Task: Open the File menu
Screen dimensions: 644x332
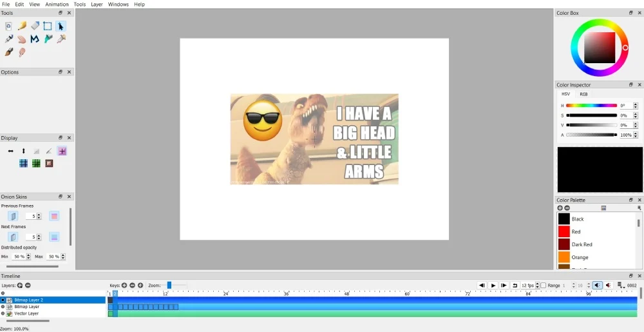Action: coord(6,4)
